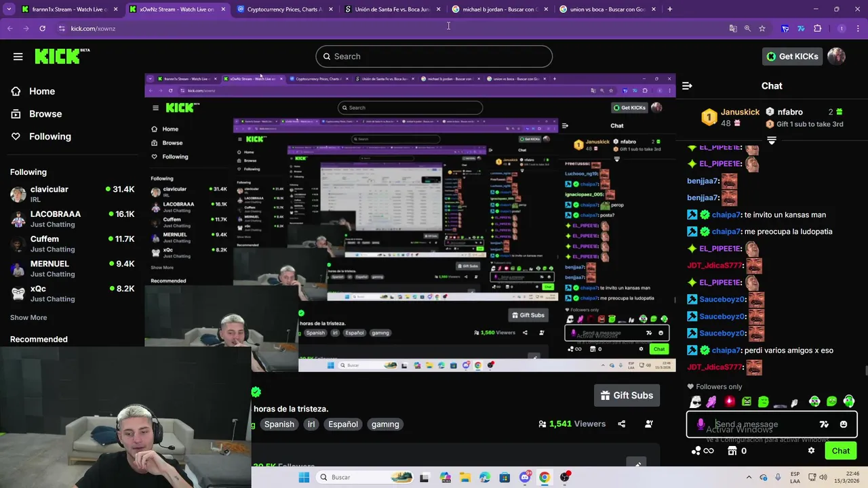Click the user moderation icon beside share
868x488 pixels.
[x=648, y=424]
